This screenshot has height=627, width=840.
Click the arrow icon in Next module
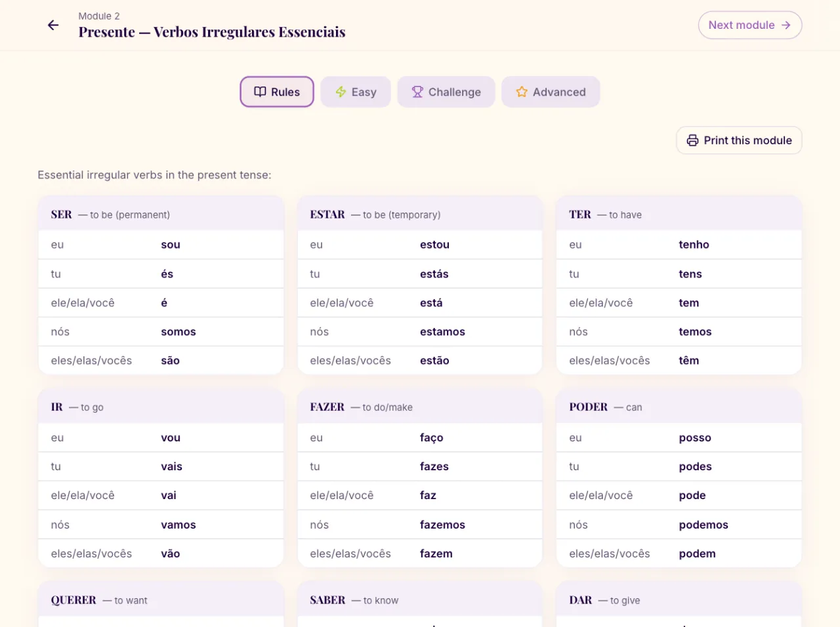[786, 25]
